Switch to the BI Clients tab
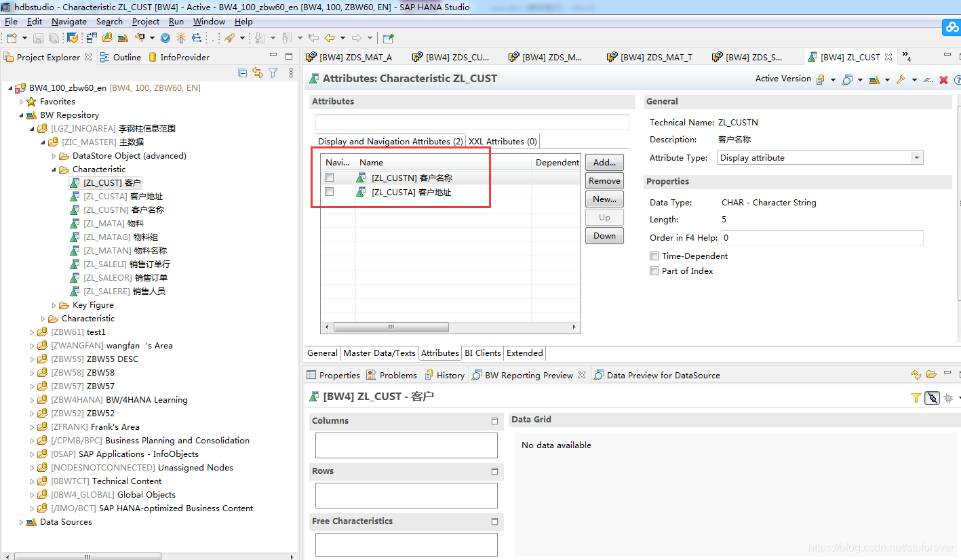 pyautogui.click(x=483, y=353)
